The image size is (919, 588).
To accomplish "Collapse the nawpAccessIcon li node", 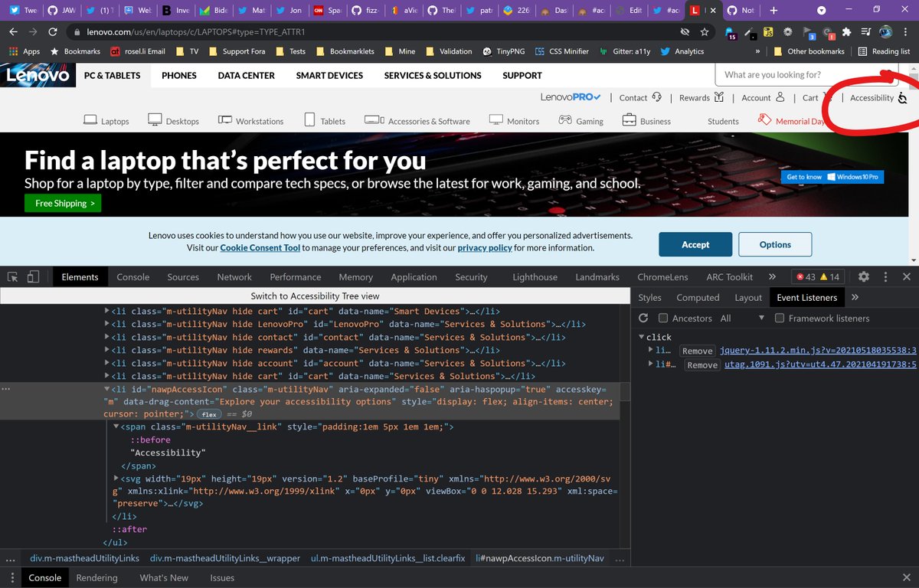I will point(107,389).
